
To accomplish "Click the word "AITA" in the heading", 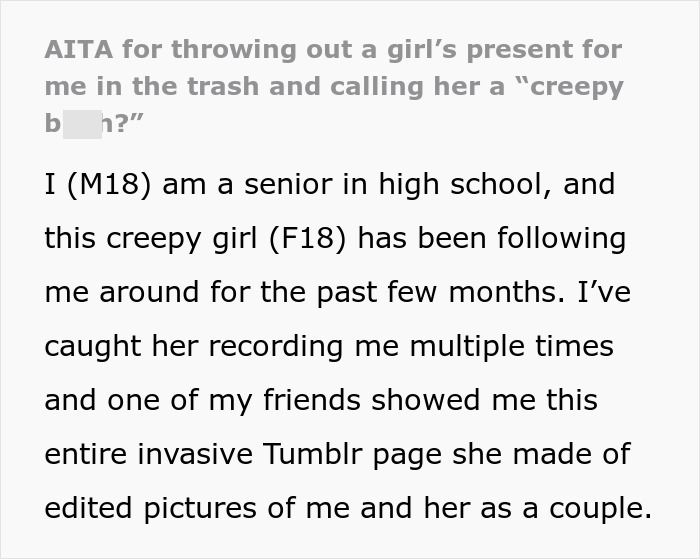I will coord(79,49).
